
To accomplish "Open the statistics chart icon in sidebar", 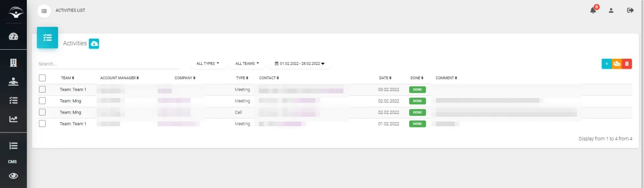I will pyautogui.click(x=13, y=119).
